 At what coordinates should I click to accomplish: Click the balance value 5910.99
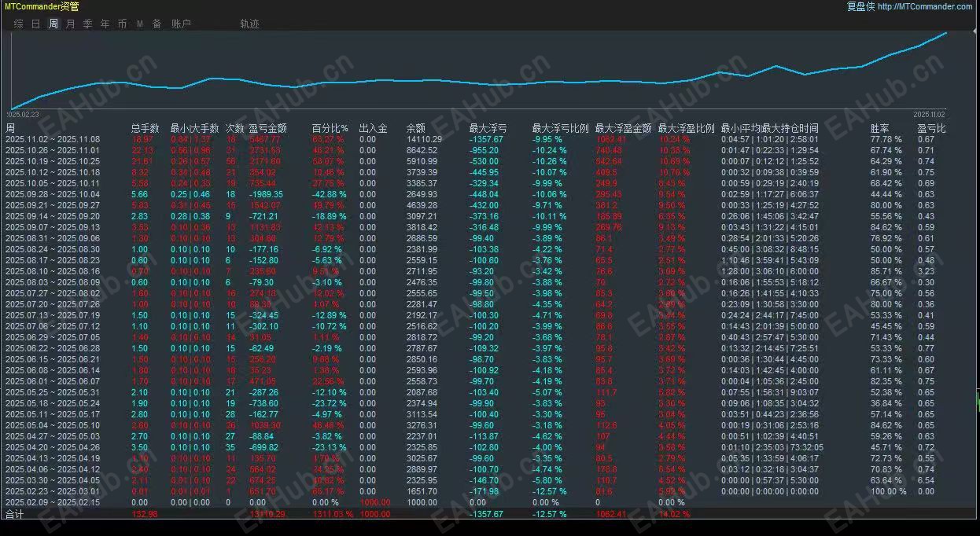pos(422,161)
